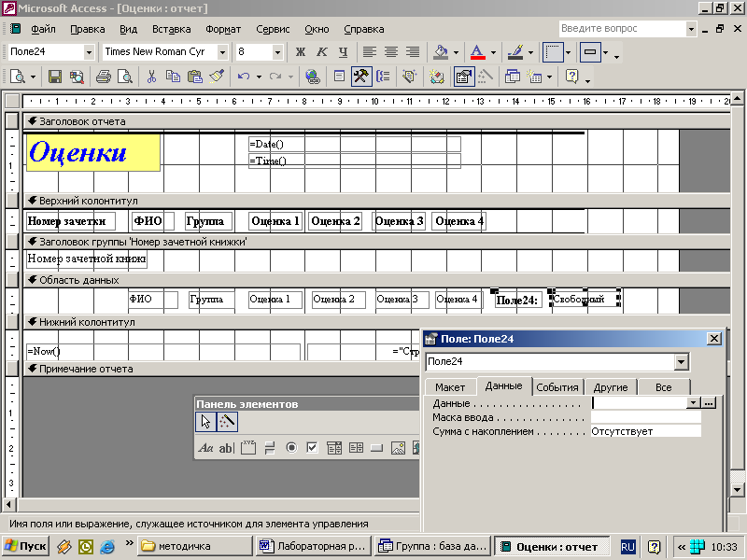
Task: Click the File Search icon
Action: 77,77
